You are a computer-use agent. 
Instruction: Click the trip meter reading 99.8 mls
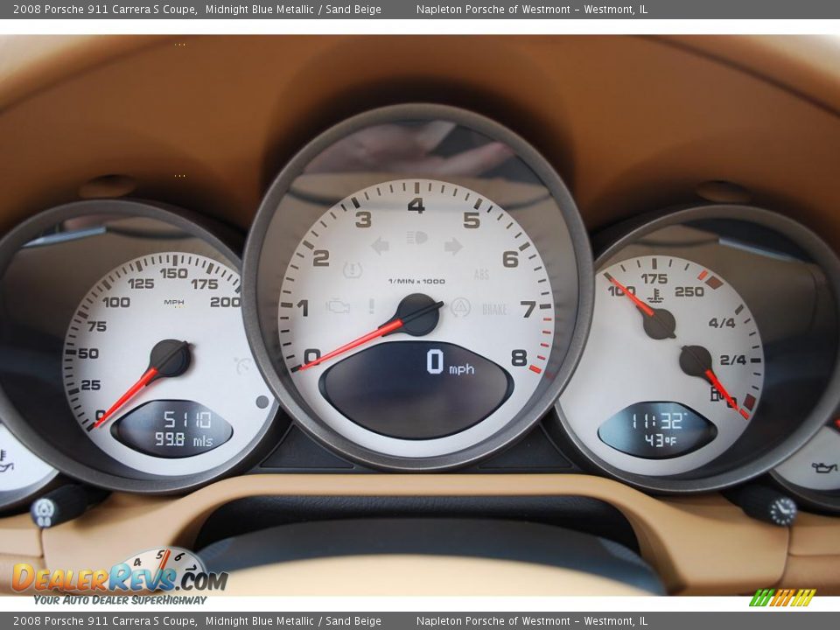point(184,440)
